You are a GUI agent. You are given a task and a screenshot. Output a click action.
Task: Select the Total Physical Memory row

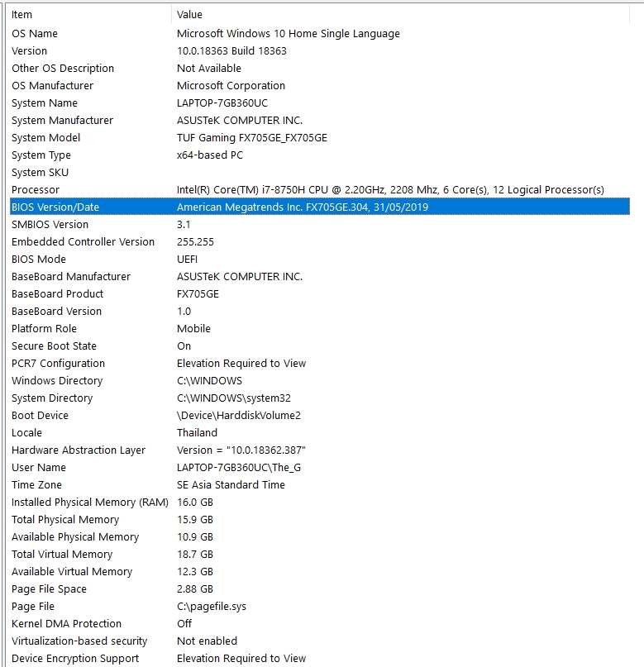319,520
